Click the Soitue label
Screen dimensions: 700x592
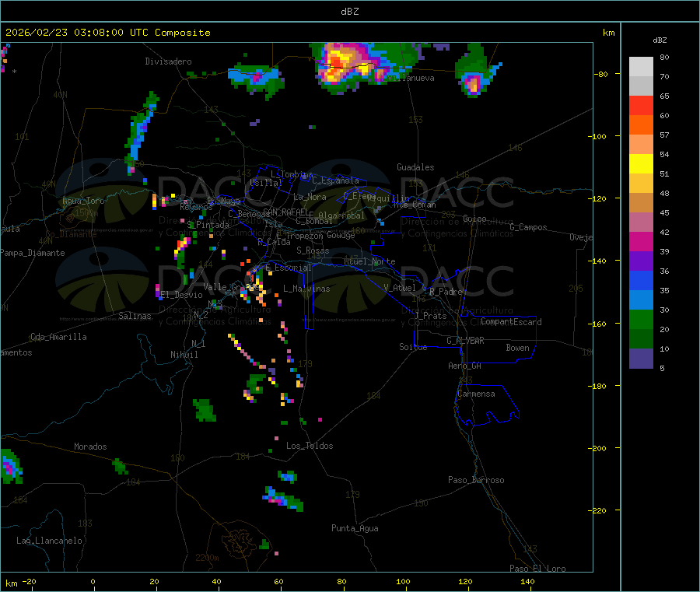[413, 347]
